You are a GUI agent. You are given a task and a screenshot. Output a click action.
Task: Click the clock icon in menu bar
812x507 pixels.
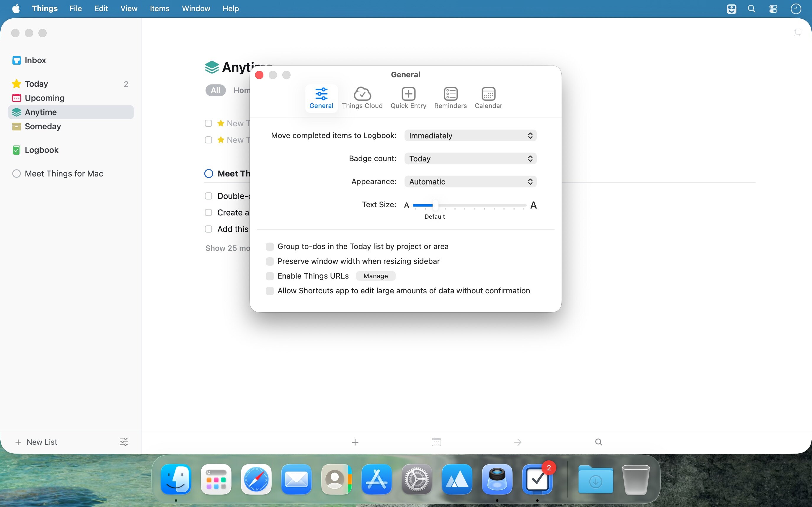point(796,9)
